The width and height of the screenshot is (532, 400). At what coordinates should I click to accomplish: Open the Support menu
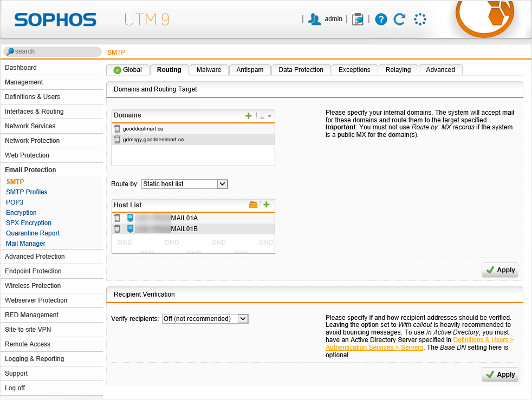coord(52,373)
